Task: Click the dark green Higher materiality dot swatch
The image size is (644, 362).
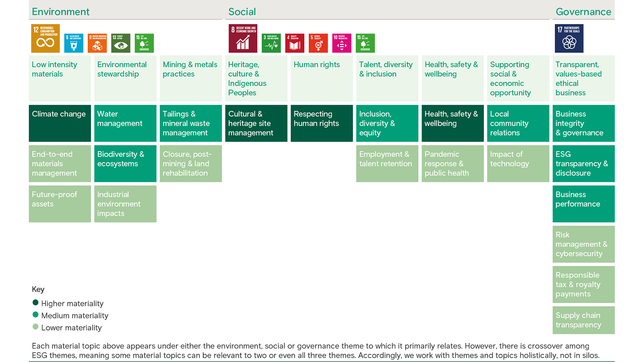Action: click(36, 302)
